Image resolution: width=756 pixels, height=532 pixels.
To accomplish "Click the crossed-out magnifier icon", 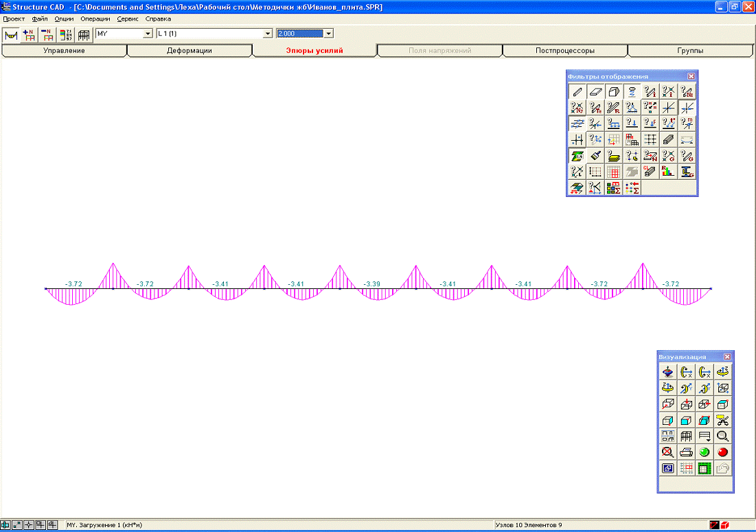I will coord(667,452).
